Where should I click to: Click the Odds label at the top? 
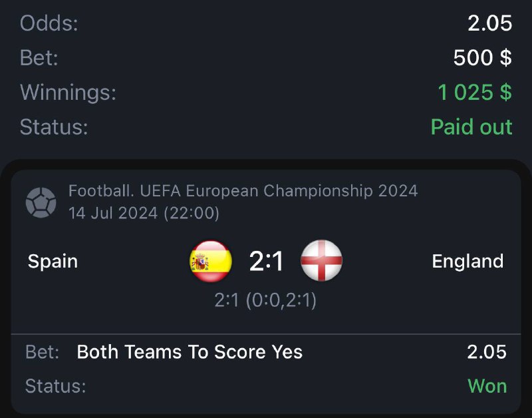pyautogui.click(x=49, y=23)
